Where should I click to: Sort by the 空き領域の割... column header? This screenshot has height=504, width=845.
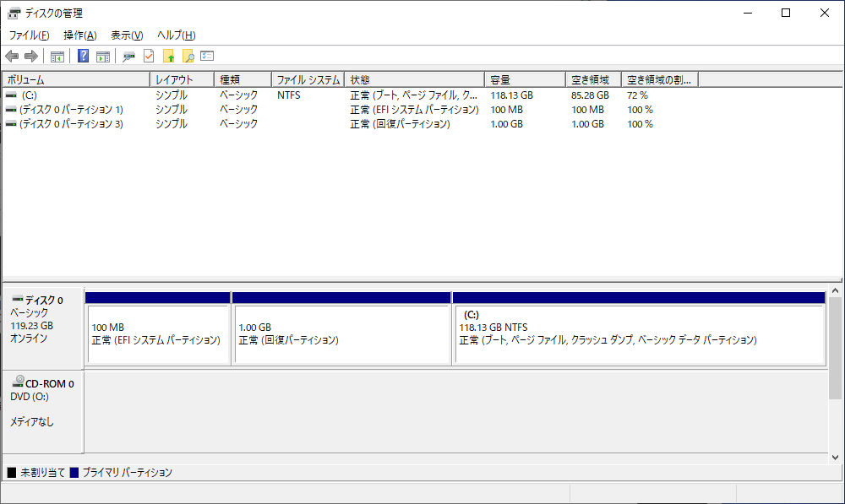point(660,79)
